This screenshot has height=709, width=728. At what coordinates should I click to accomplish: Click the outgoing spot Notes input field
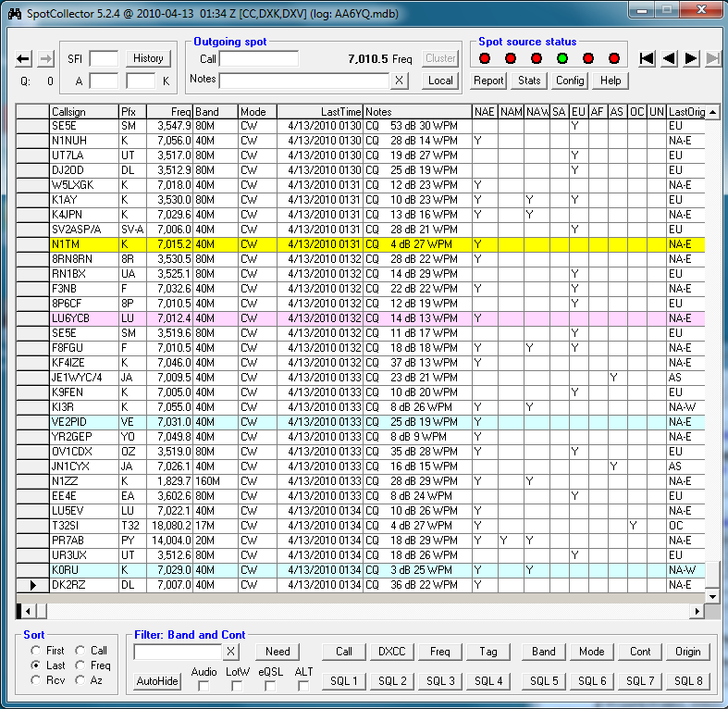click(304, 81)
